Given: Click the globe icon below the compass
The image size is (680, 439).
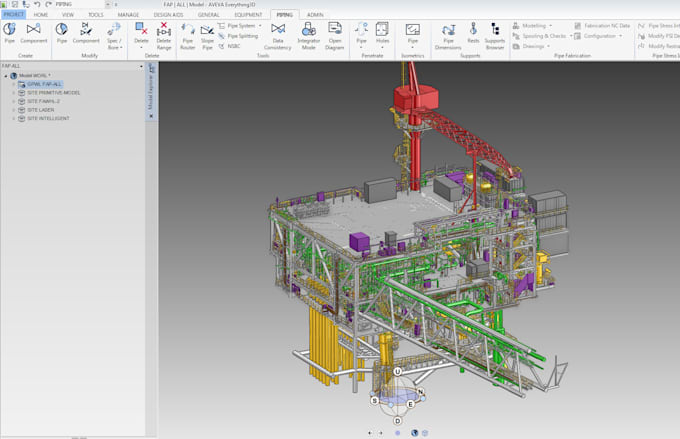Looking at the screenshot, I should tap(415, 433).
